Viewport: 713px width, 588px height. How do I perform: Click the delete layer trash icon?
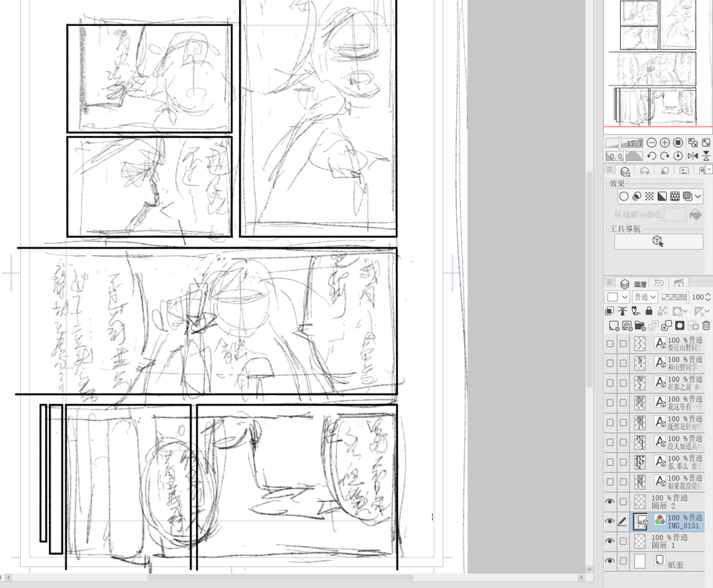pyautogui.click(x=706, y=325)
